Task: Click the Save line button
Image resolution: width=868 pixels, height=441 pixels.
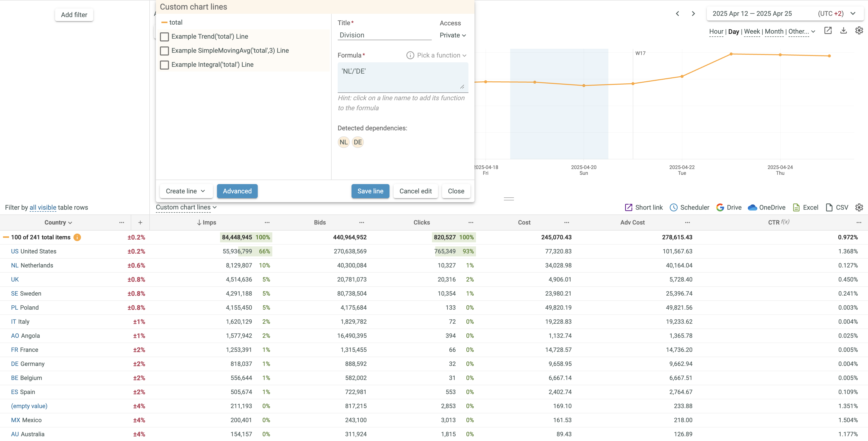Action: pyautogui.click(x=370, y=191)
